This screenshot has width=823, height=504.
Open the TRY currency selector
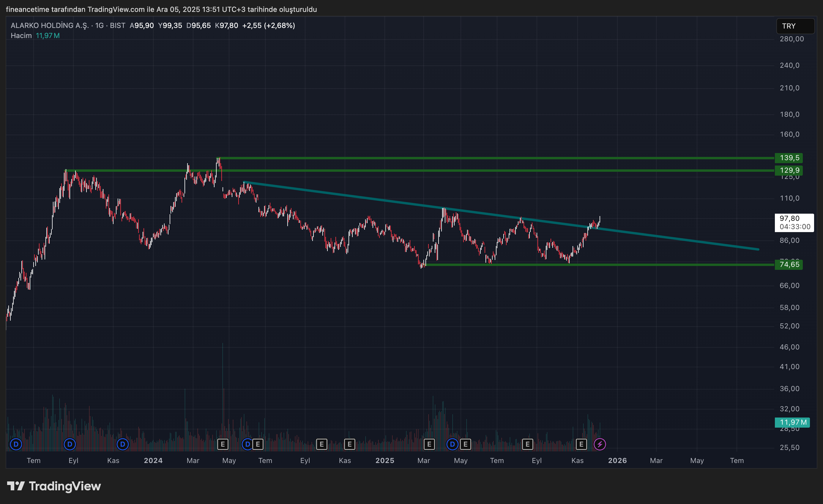[795, 26]
